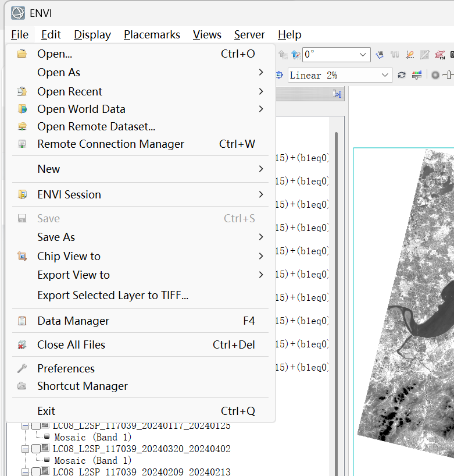Click the ENVI Session folder icon
This screenshot has width=454, height=476.
point(22,194)
